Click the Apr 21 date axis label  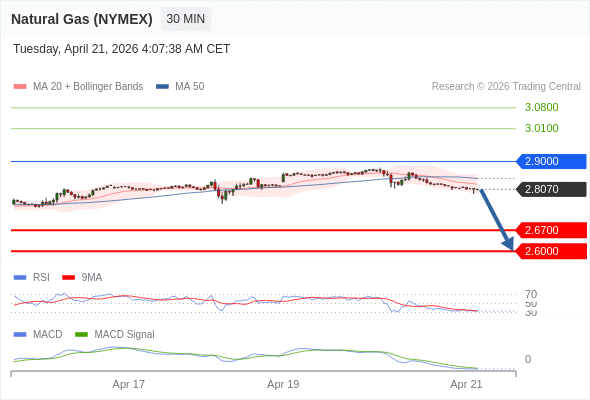tap(466, 384)
